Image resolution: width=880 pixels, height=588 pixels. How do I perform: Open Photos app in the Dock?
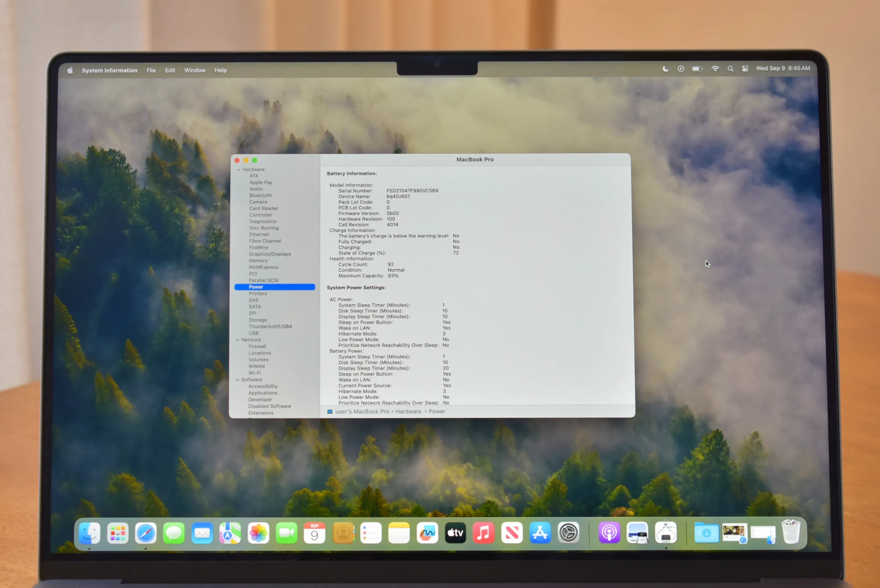coord(258,533)
